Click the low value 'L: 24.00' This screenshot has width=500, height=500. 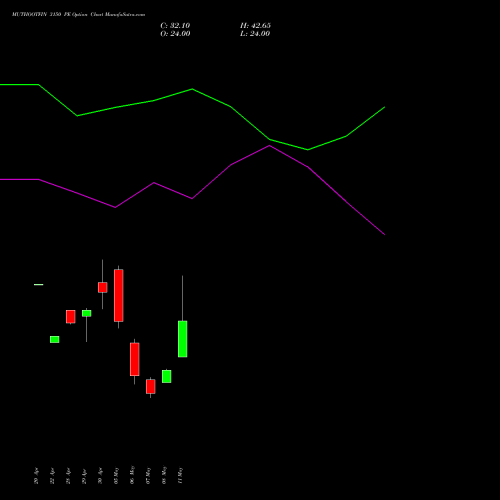point(255,34)
